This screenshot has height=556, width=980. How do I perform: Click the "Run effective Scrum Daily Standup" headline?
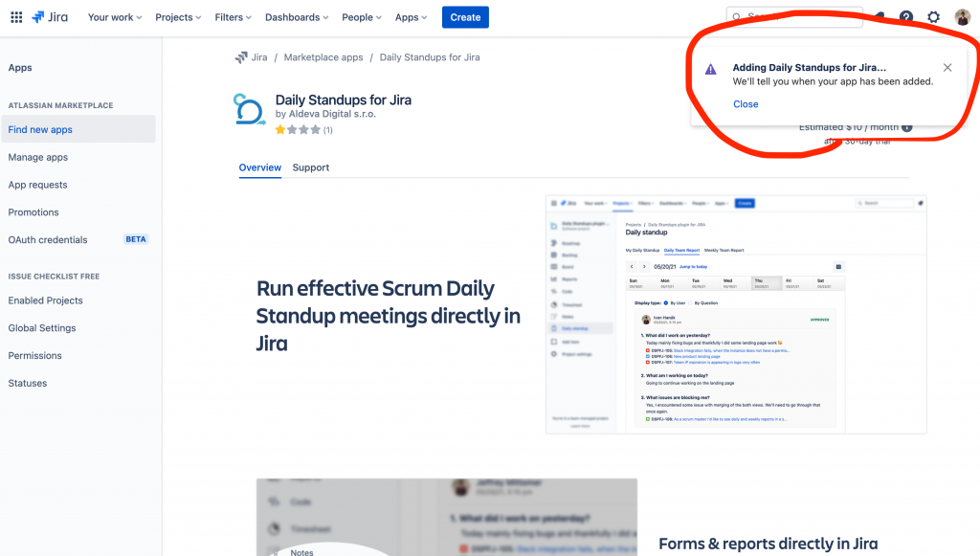pos(389,316)
